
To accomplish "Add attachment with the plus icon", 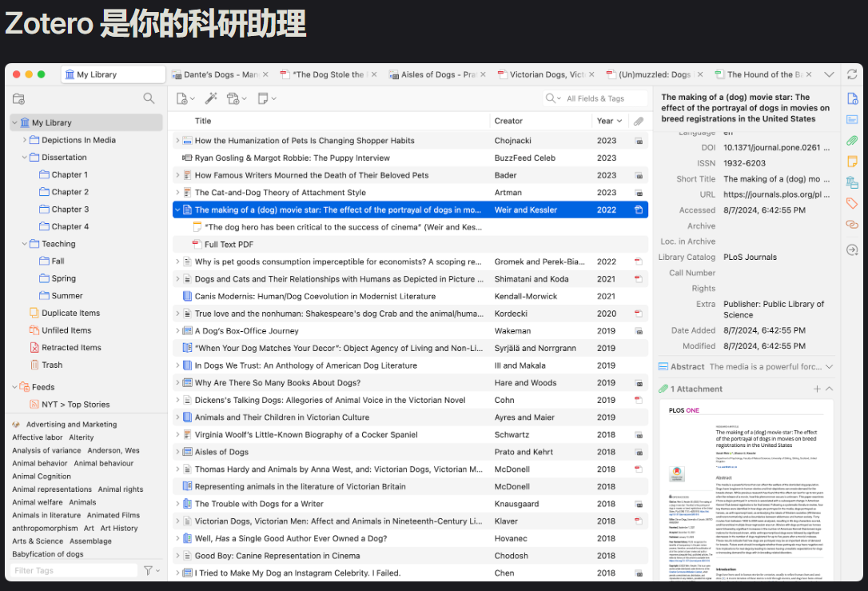I will (817, 389).
